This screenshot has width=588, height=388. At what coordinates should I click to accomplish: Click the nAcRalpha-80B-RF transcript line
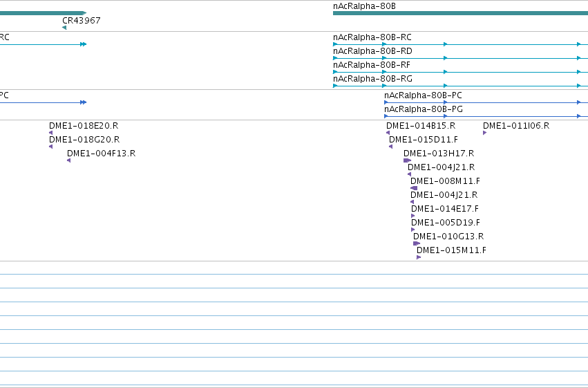460,72
